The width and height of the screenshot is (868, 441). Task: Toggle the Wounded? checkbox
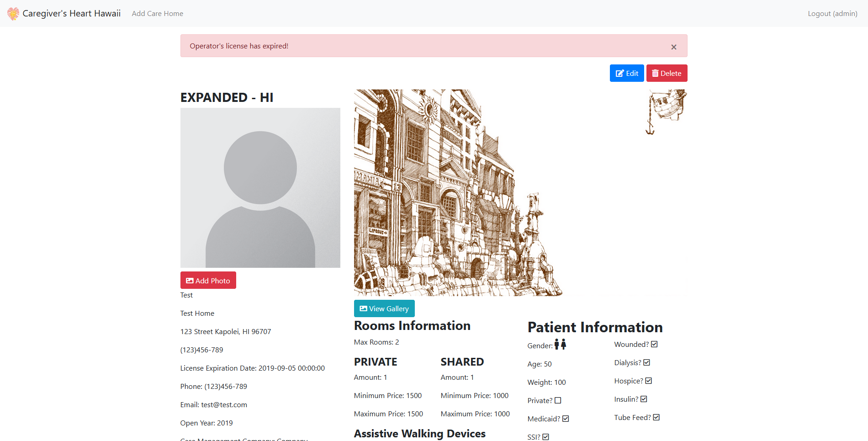[654, 344]
